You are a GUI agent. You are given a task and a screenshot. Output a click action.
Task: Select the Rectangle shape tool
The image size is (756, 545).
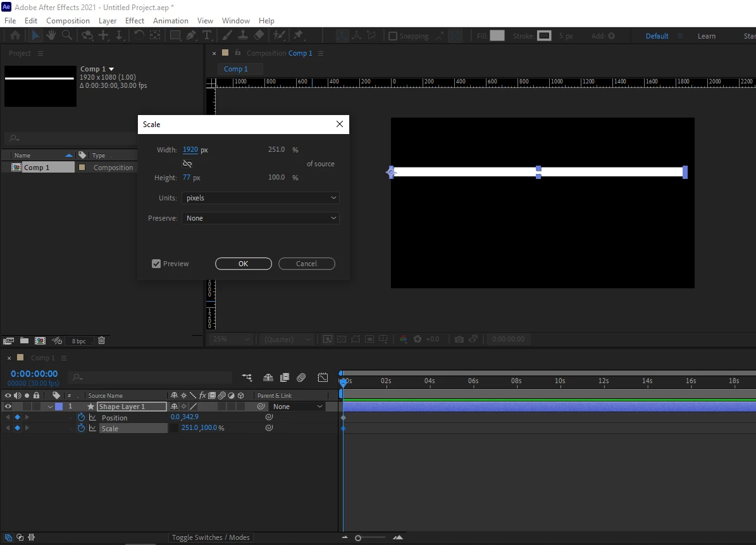(175, 35)
